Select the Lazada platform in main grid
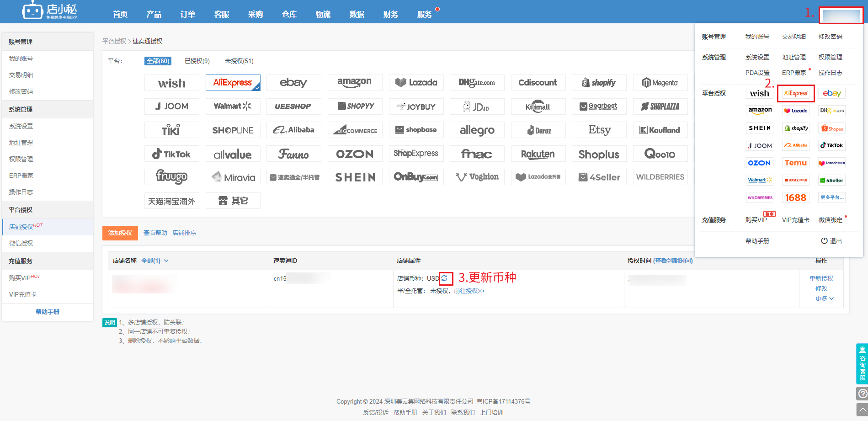This screenshot has width=868, height=421. pyautogui.click(x=416, y=83)
